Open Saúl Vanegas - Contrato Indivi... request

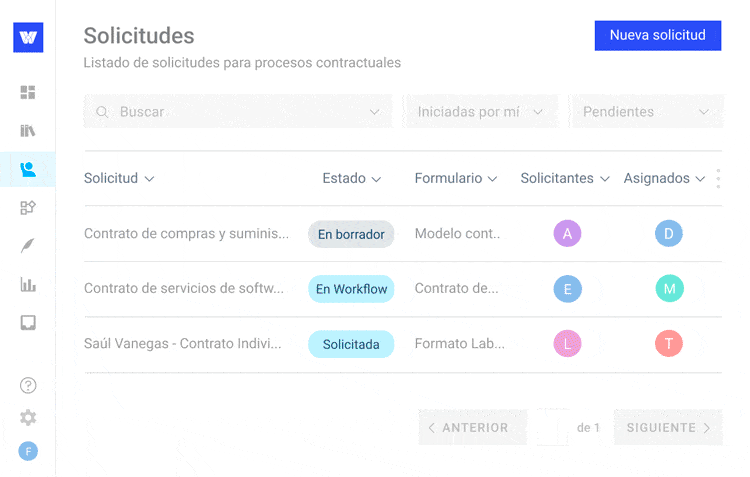182,344
